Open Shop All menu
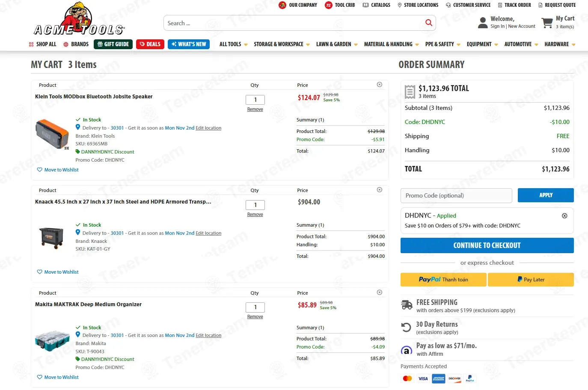Image resolution: width=588 pixels, height=390 pixels. point(42,44)
